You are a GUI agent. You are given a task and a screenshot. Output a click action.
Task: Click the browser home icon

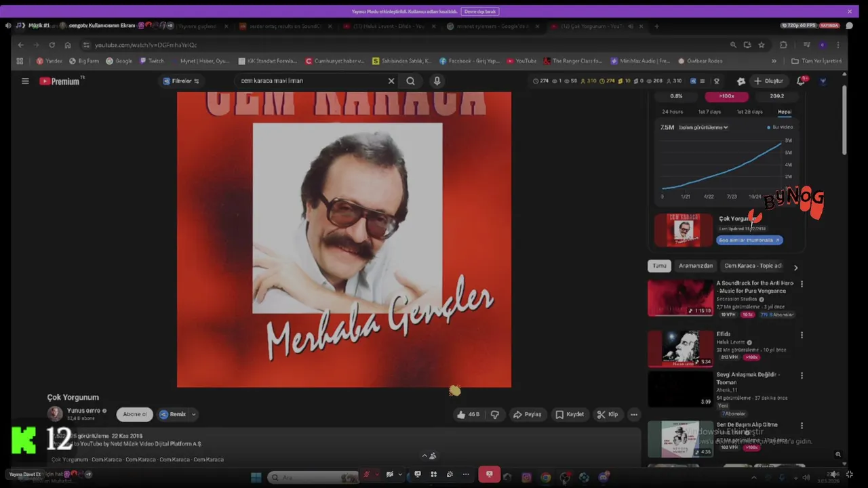point(68,45)
